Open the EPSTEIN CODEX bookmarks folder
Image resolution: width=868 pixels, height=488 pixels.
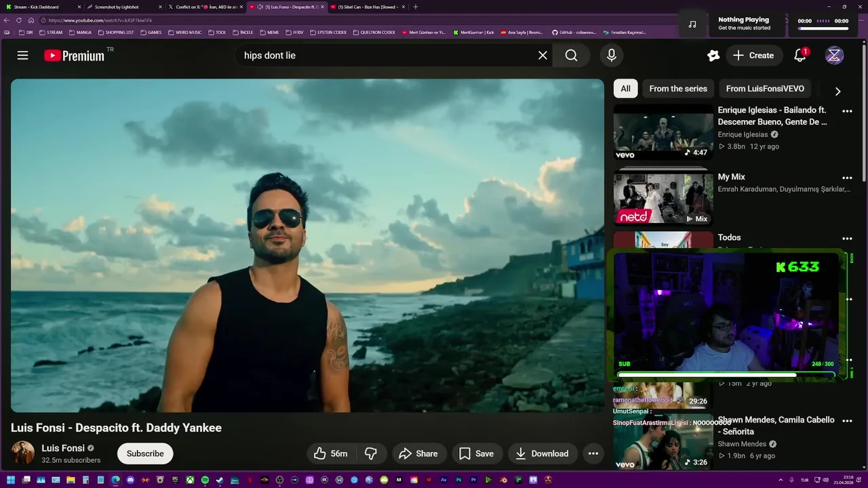328,32
